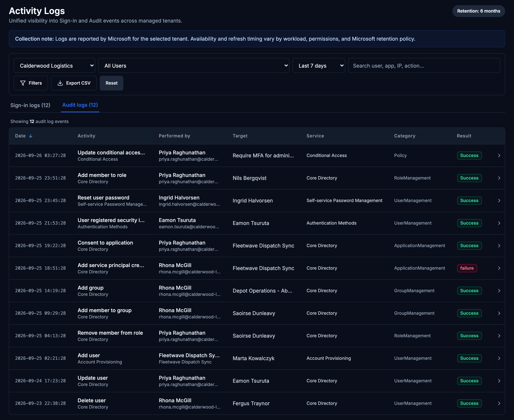Click the Service column header
The image size is (514, 420).
pyautogui.click(x=315, y=136)
